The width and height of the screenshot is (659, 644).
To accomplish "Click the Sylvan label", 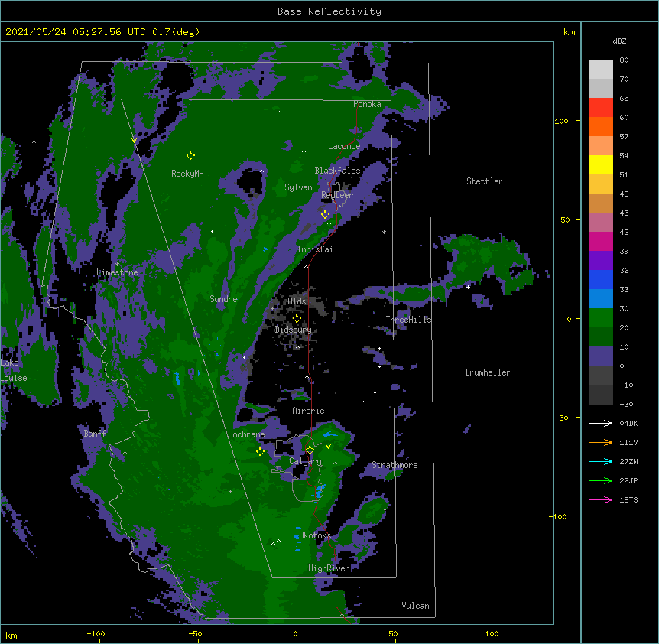I will point(298,187).
